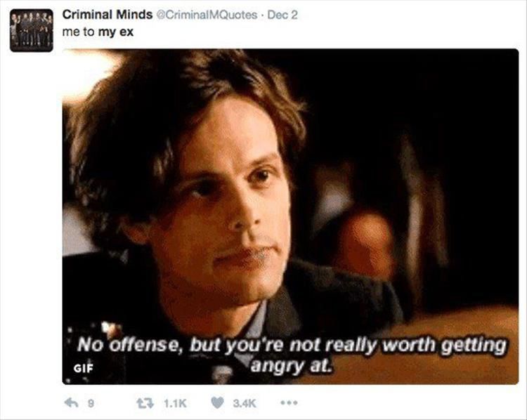Retweet the Criminal Minds tweet

tap(145, 402)
